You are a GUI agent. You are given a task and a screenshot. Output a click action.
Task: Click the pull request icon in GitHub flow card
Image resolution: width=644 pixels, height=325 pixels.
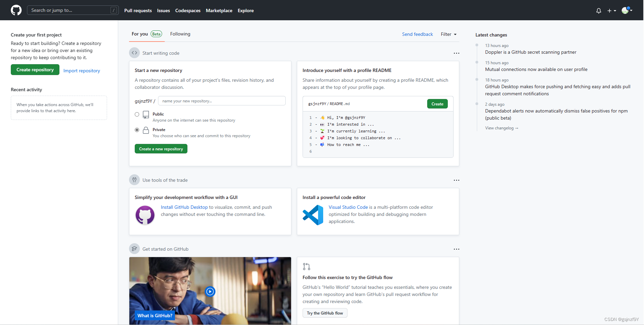coord(306,267)
